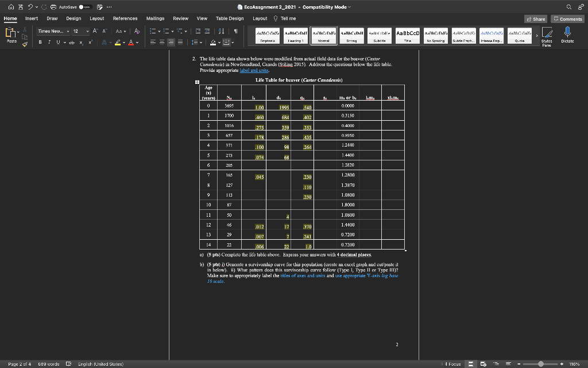Toggle the AutoSave switch

[85, 7]
